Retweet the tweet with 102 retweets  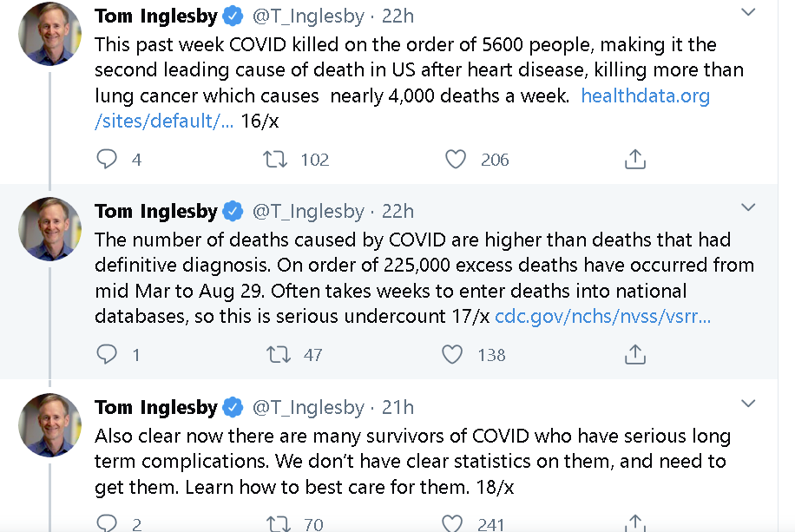click(275, 159)
